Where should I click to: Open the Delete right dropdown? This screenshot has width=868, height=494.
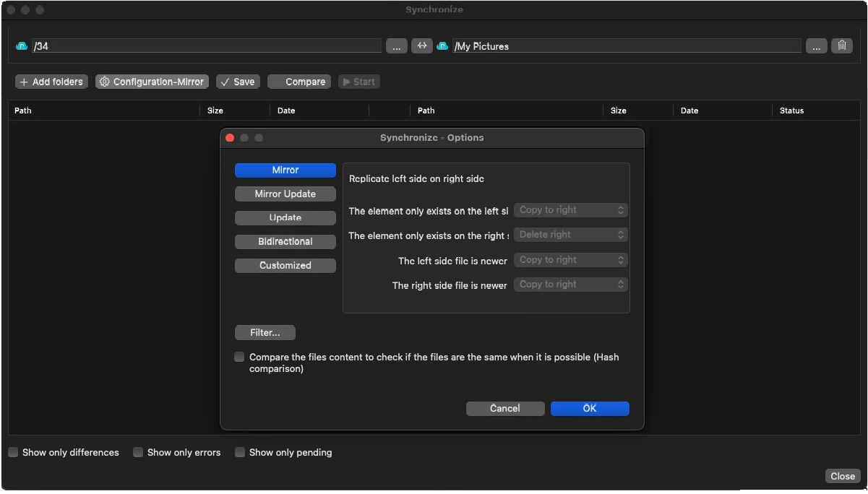[571, 234]
